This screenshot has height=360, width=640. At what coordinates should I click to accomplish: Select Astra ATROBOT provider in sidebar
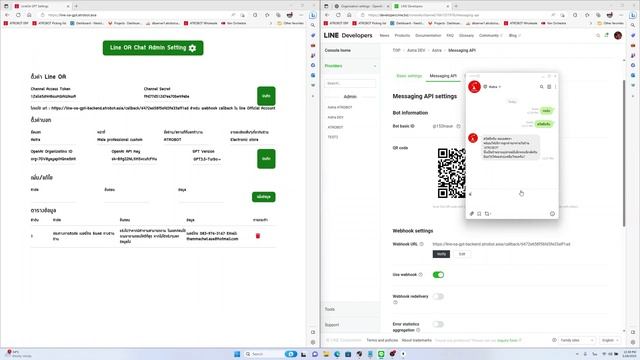[x=340, y=107]
